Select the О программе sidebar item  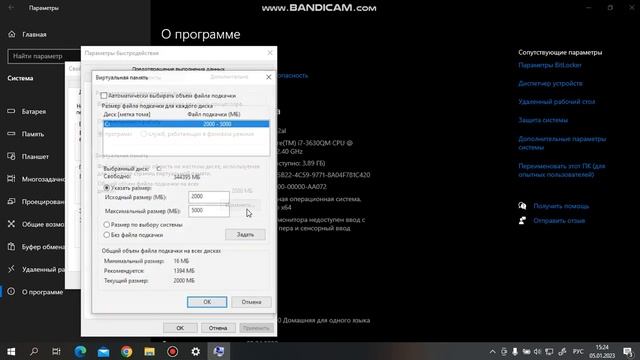click(x=35, y=292)
